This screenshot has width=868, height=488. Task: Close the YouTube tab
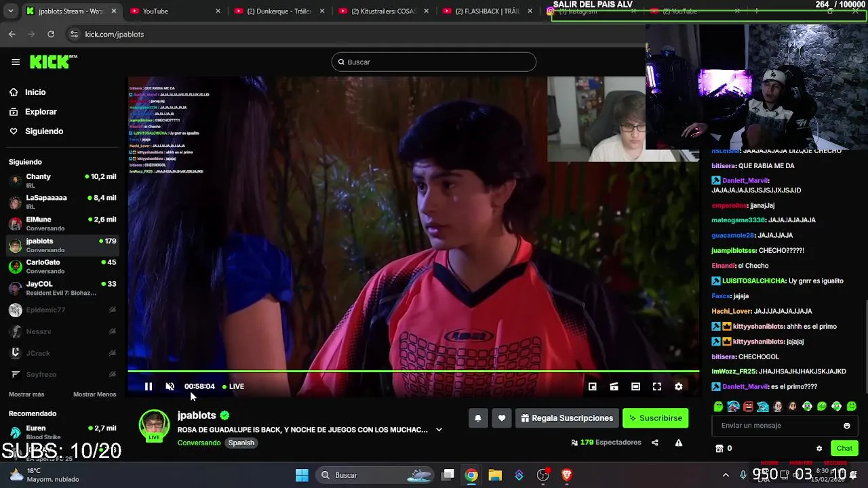pyautogui.click(x=218, y=11)
